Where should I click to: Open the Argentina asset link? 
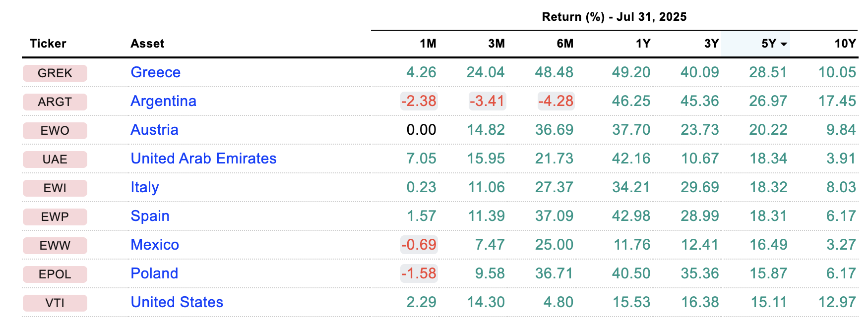point(163,101)
